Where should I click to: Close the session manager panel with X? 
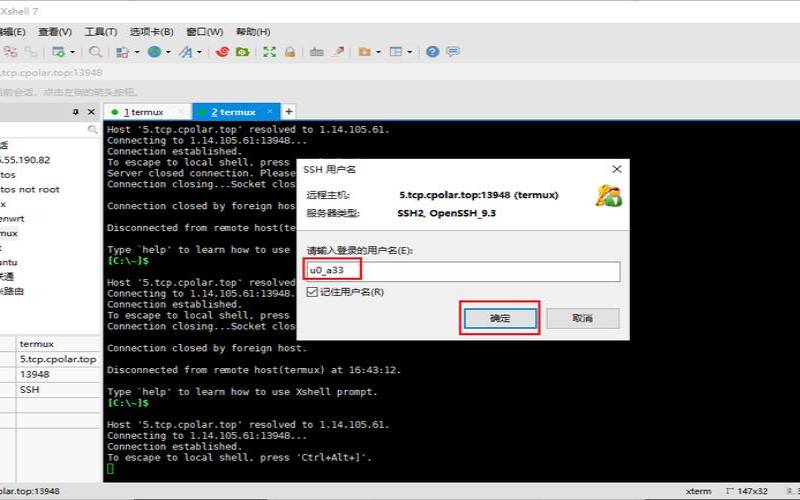coord(91,112)
